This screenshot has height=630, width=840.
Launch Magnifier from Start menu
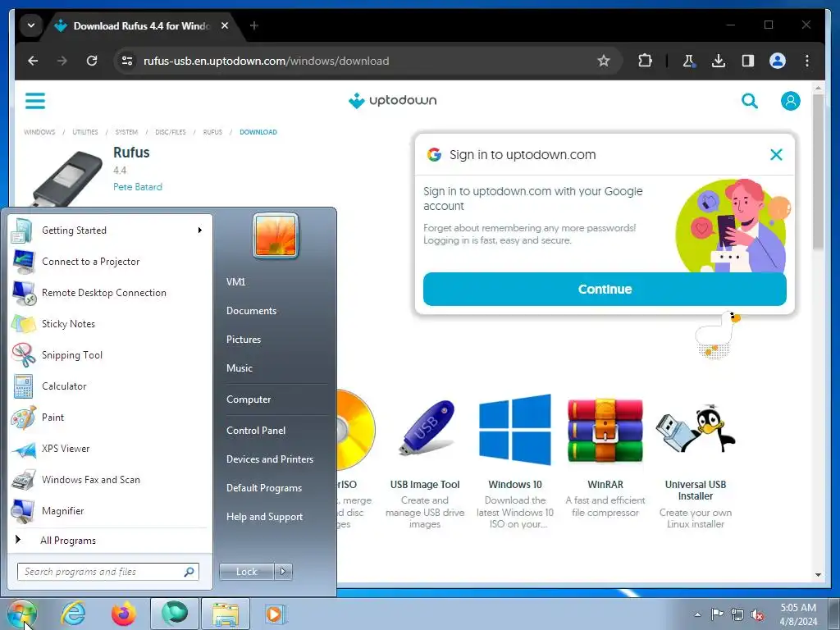click(110, 510)
